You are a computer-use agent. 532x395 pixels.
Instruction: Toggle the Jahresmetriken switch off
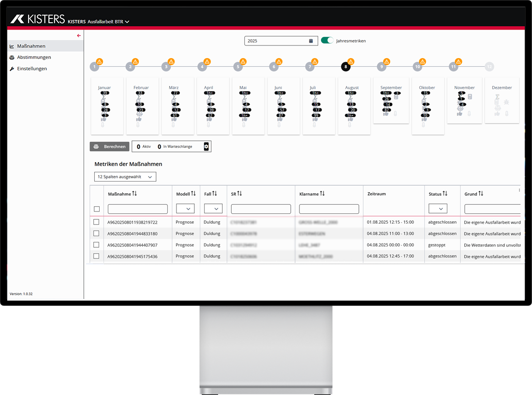(327, 41)
